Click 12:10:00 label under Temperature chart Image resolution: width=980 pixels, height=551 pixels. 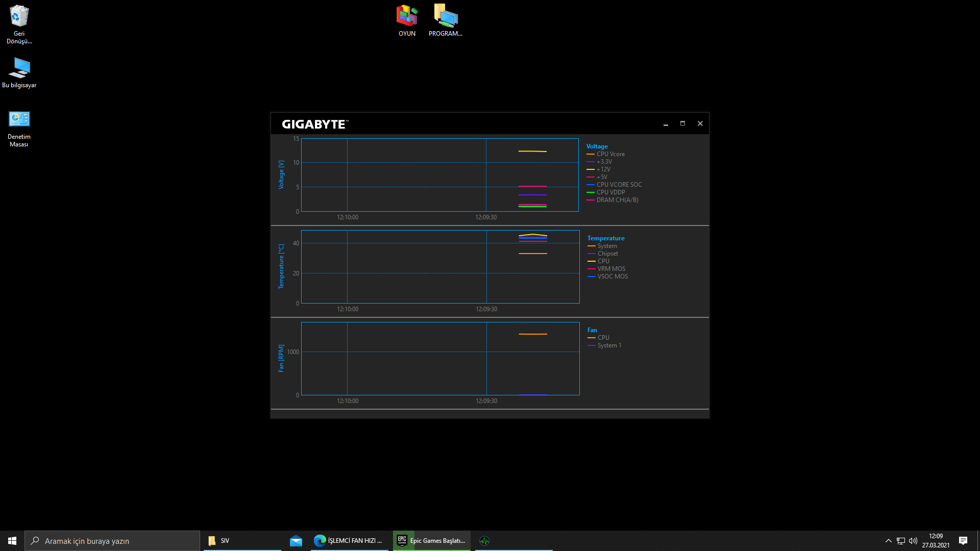pyautogui.click(x=348, y=309)
